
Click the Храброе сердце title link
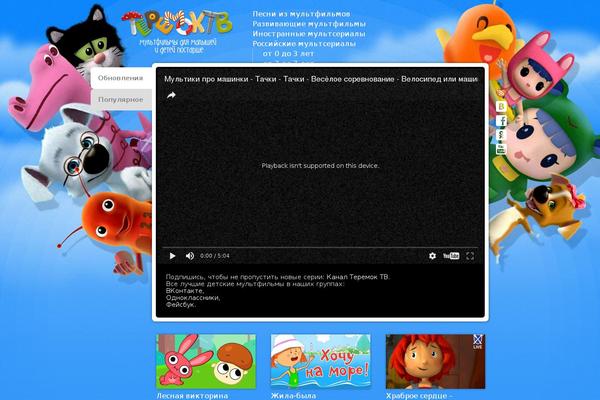(x=419, y=396)
